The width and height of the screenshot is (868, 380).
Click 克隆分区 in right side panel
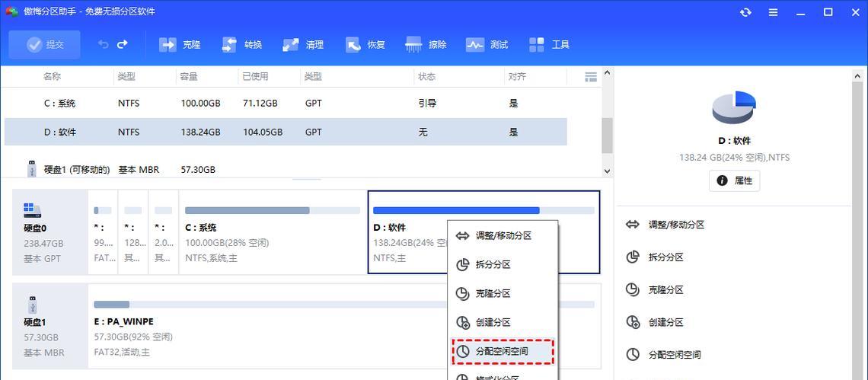click(x=655, y=289)
